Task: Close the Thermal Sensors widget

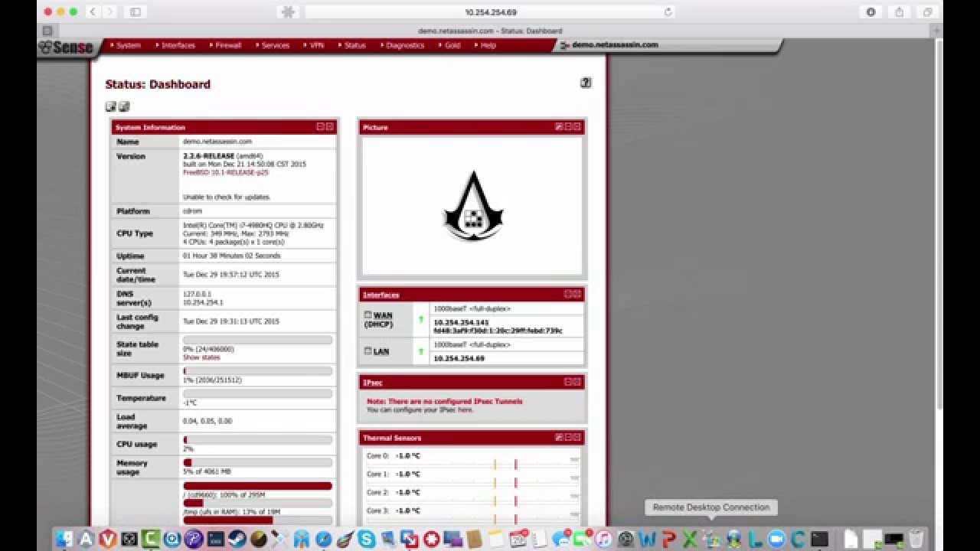Action: 577,438
